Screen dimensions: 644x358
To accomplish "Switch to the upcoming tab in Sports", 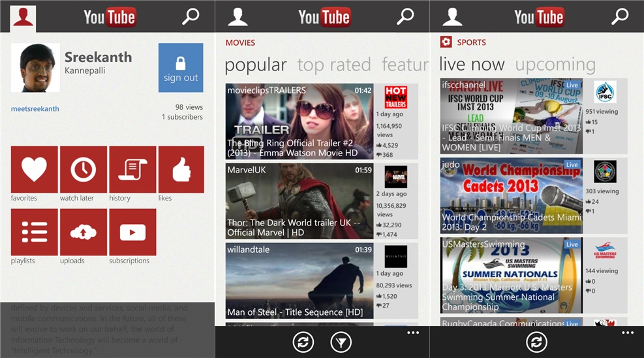I will point(555,65).
